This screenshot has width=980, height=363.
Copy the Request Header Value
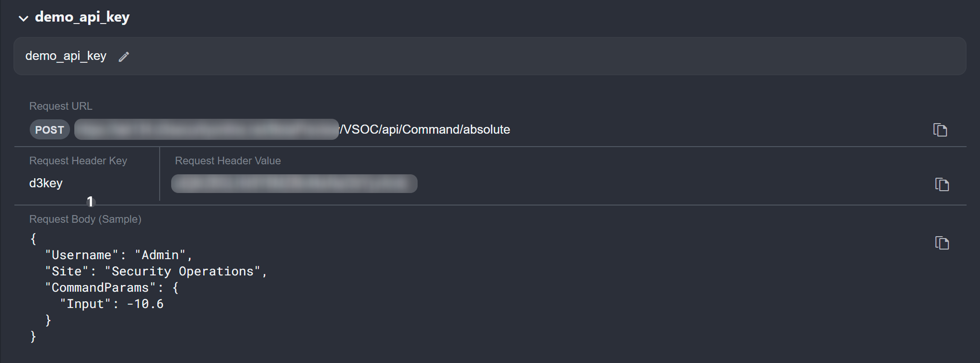[x=942, y=184]
